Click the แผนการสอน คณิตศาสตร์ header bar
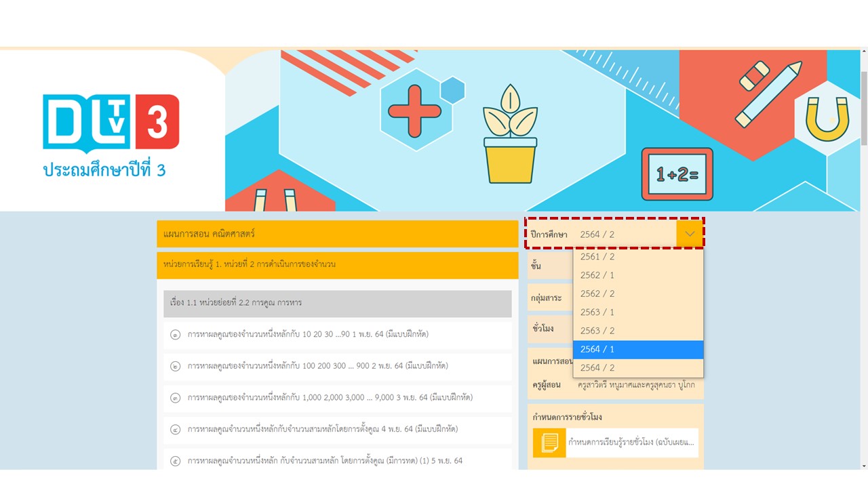 [x=337, y=234]
